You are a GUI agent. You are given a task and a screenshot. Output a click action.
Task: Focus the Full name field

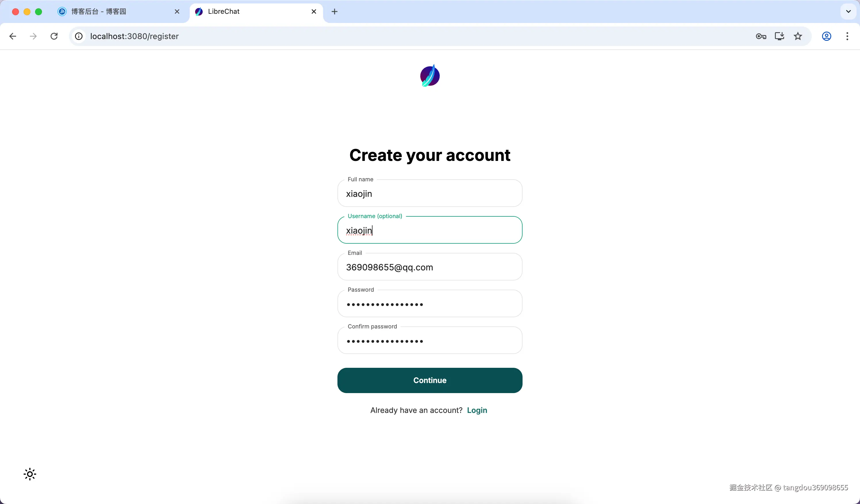pyautogui.click(x=430, y=193)
